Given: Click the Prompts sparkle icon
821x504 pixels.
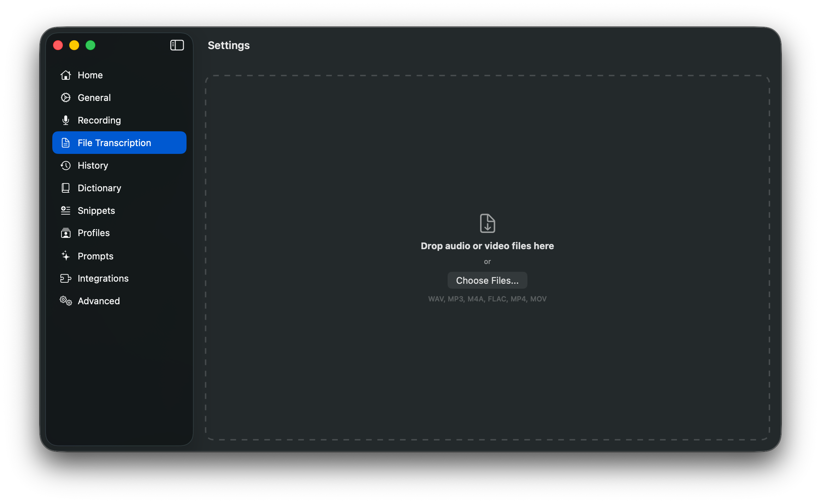Looking at the screenshot, I should [66, 256].
